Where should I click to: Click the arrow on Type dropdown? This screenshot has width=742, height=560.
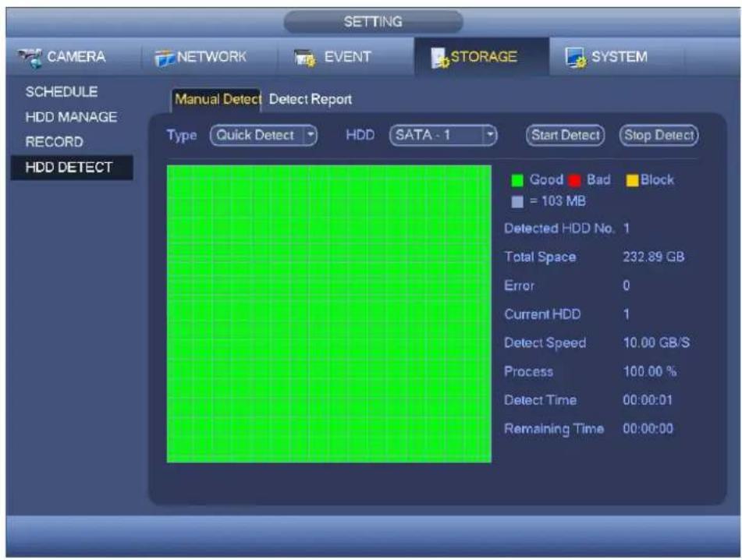coord(311,135)
